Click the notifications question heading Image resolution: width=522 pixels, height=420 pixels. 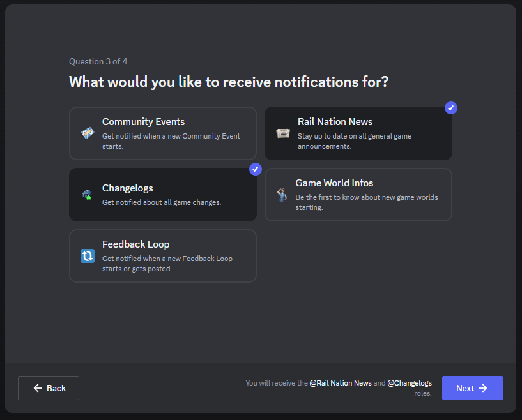[229, 82]
